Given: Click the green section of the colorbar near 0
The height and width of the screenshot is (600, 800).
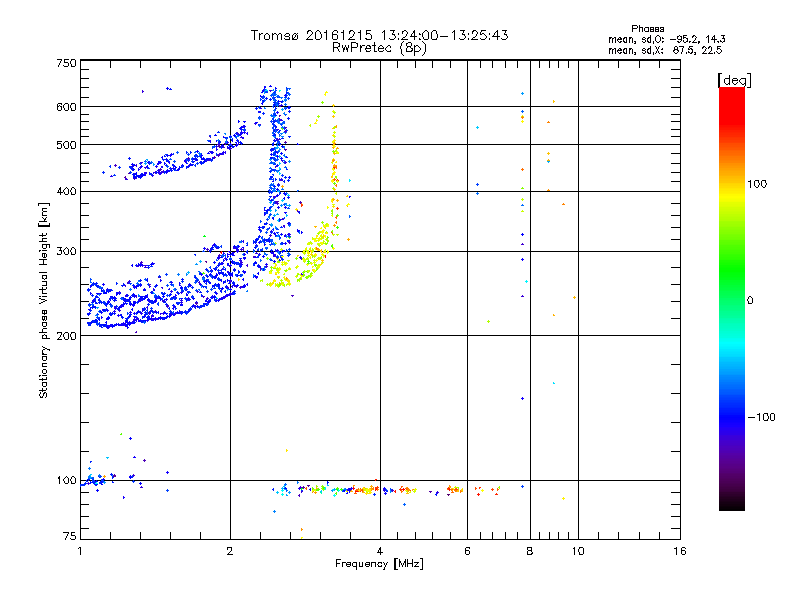Looking at the screenshot, I should point(732,286).
